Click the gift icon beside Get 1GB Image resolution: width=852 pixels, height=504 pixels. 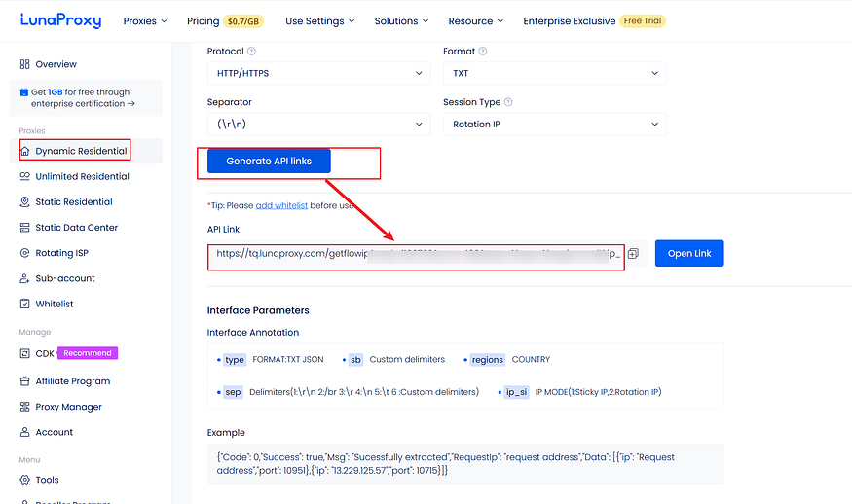24,92
